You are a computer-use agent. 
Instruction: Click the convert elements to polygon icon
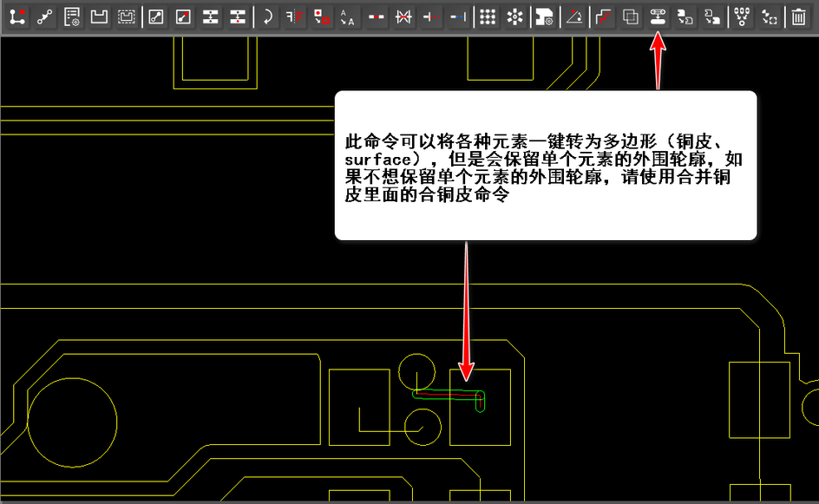(658, 16)
